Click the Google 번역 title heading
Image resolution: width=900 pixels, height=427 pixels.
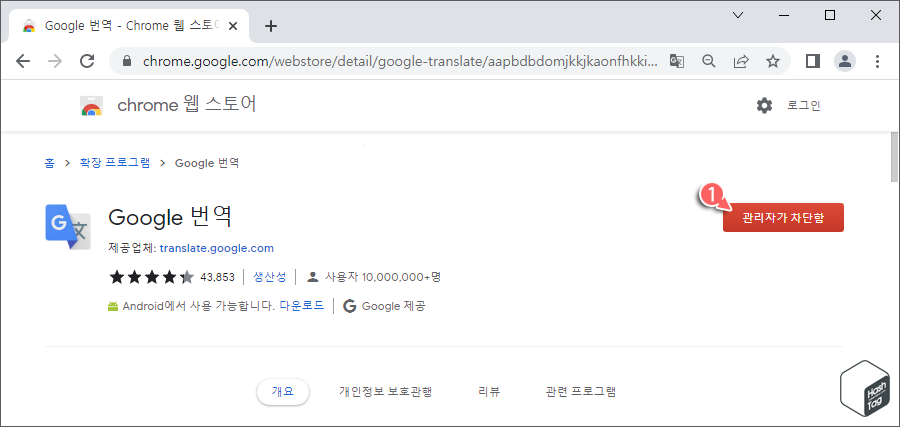click(x=170, y=217)
